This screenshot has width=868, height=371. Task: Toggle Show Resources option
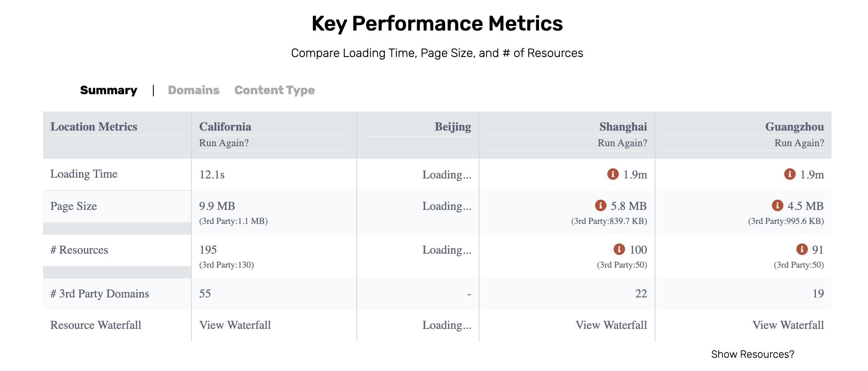(753, 354)
